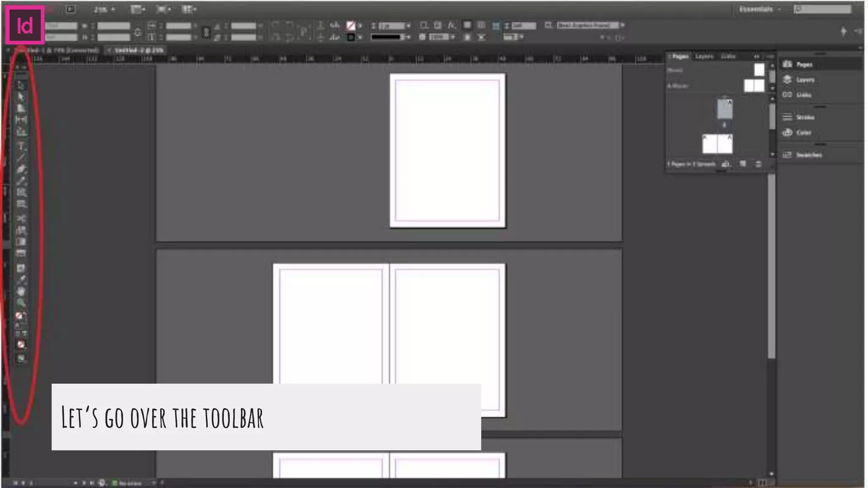
Task: Select the A-Master spread thumbnail
Action: pos(754,86)
